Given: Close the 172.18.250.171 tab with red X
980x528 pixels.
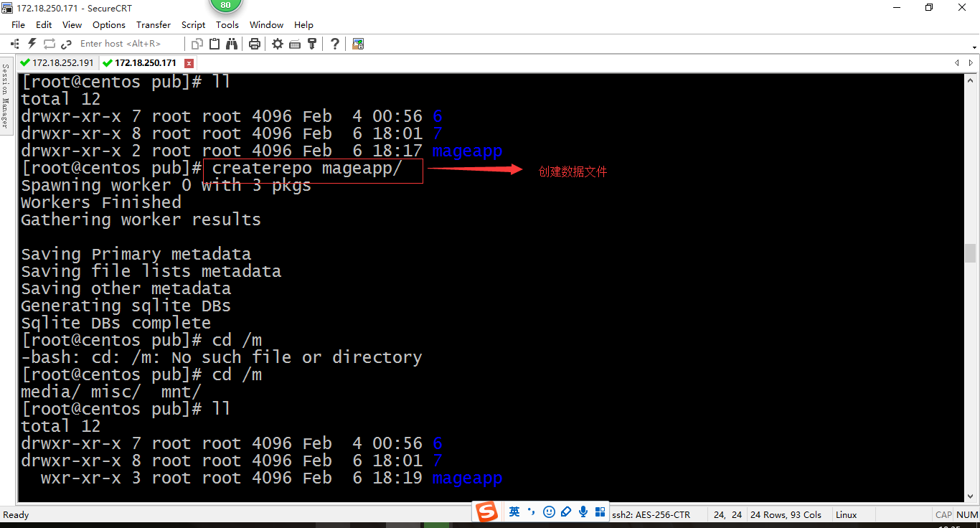Looking at the screenshot, I should (x=189, y=63).
